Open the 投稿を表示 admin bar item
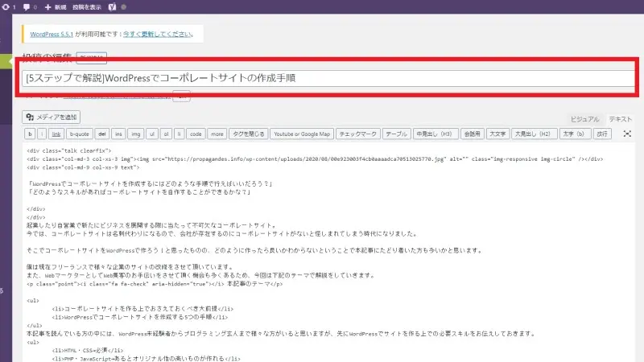The height and width of the screenshot is (362, 644). click(88, 6)
